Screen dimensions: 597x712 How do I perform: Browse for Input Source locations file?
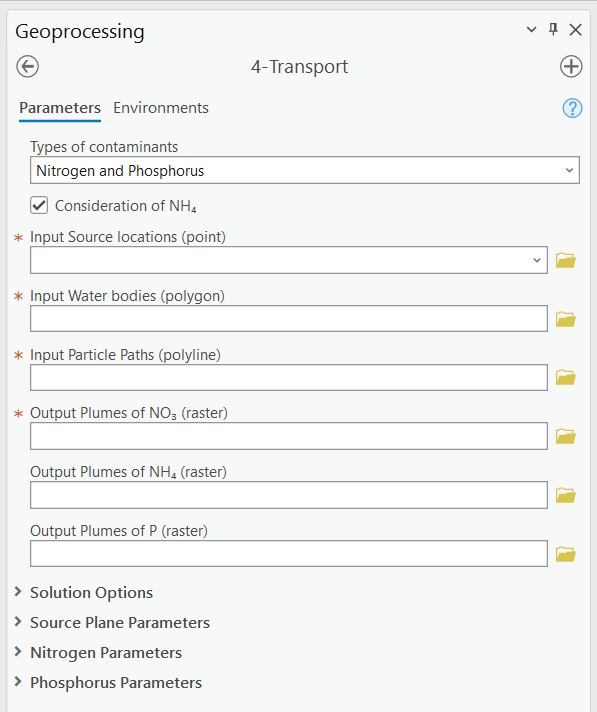pyautogui.click(x=566, y=260)
